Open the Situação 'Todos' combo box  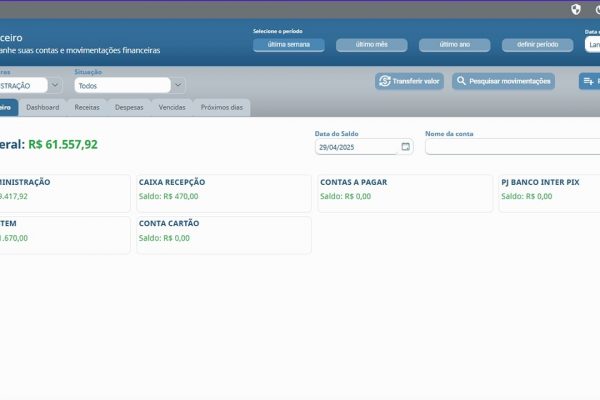tap(122, 85)
